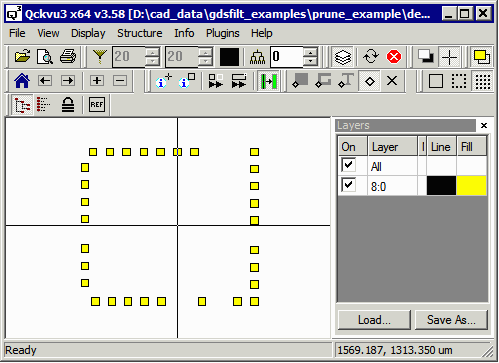Click the black toolbar color swatch
Image resolution: width=499 pixels, height=363 pixels.
pyautogui.click(x=229, y=57)
